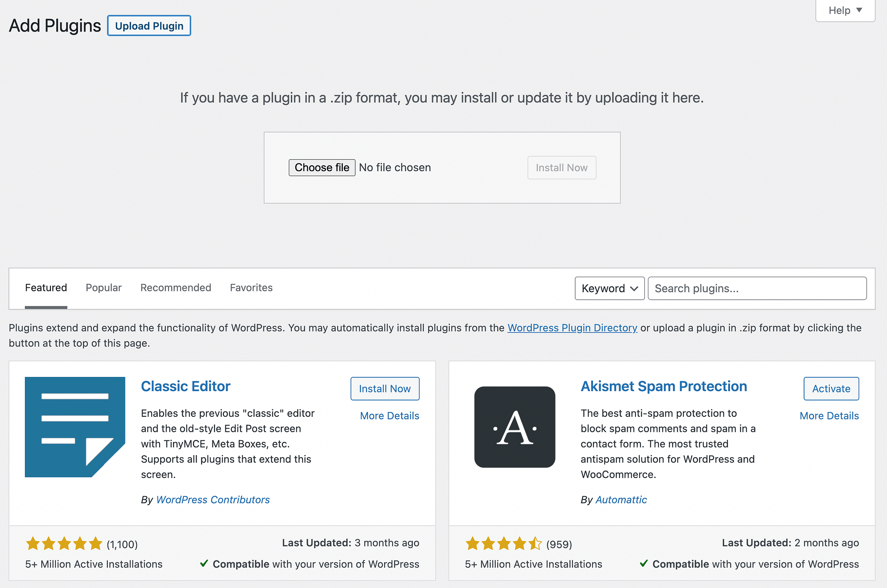Click the Classic Editor plugin icon
This screenshot has height=588, width=887.
[75, 427]
